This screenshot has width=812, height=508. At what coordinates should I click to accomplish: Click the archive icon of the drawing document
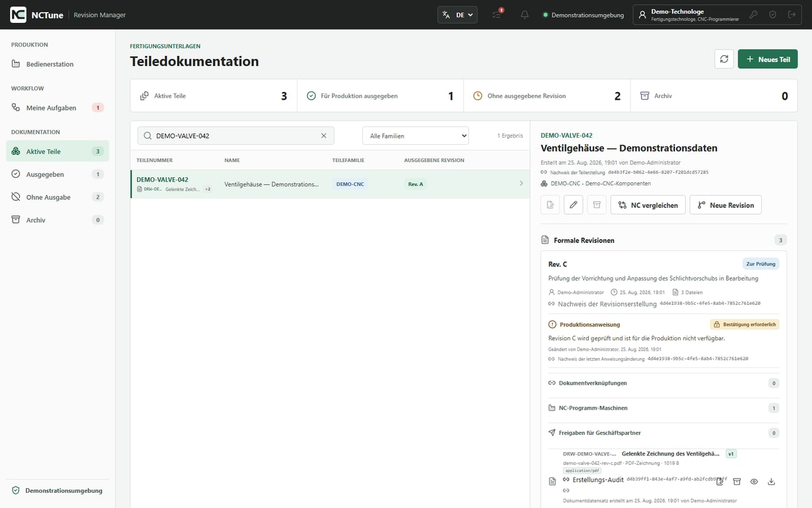click(737, 482)
